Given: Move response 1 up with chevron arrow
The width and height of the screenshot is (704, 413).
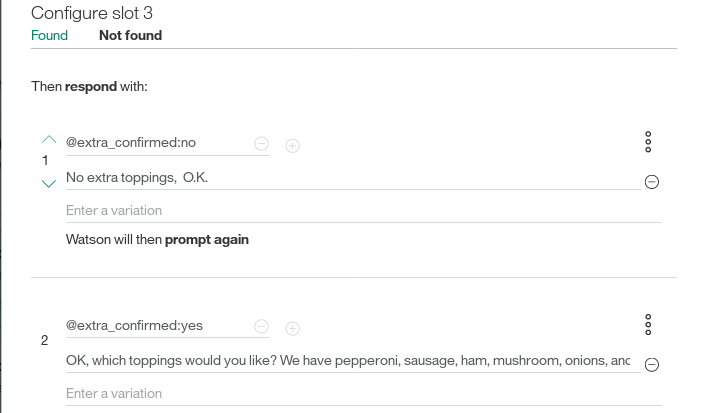Looking at the screenshot, I should tap(48, 140).
